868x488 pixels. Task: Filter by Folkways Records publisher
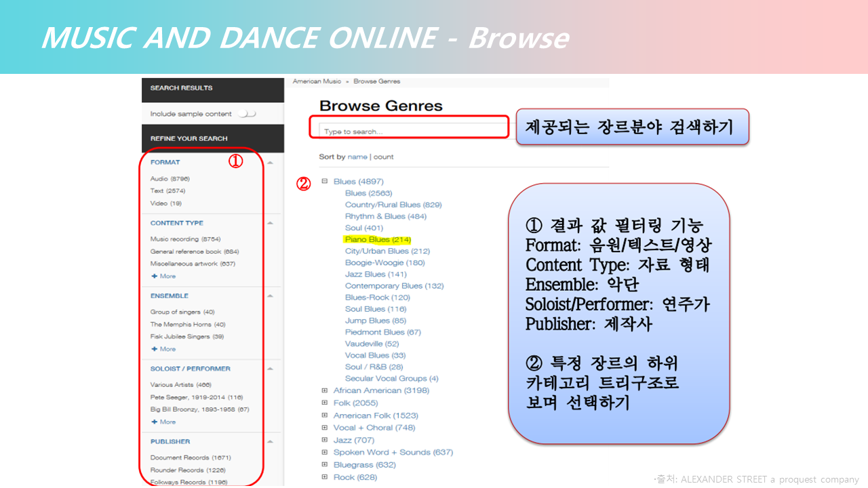[x=189, y=482]
